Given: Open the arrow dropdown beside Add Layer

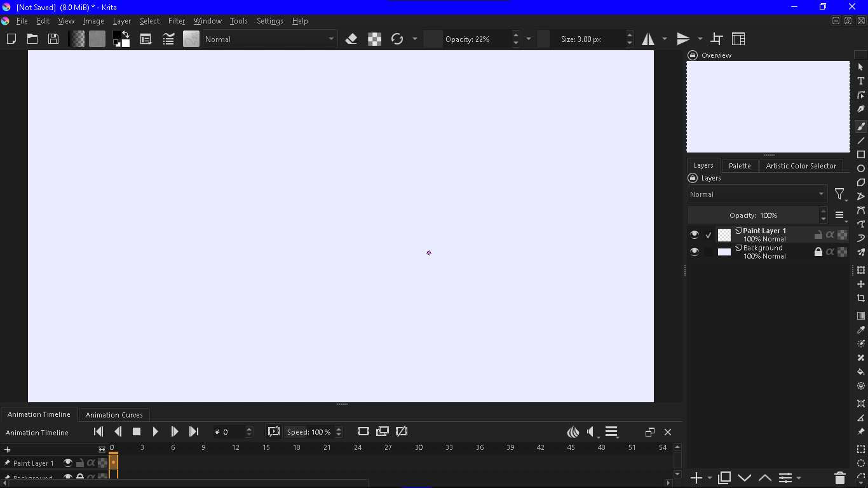Looking at the screenshot, I should 710,478.
